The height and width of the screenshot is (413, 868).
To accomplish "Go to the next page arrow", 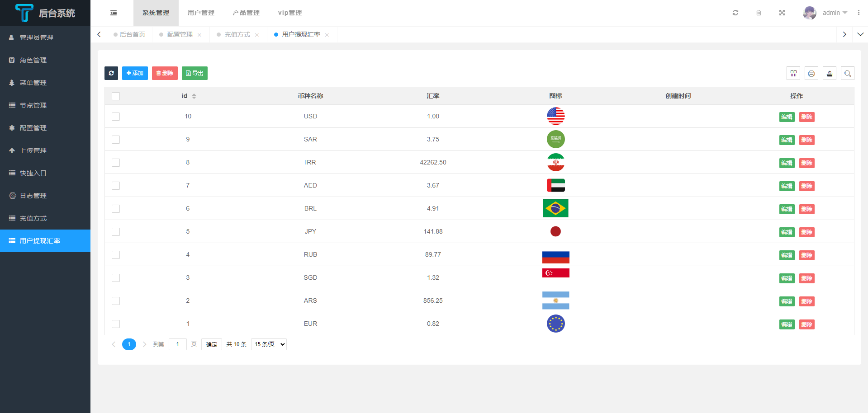I will (144, 344).
